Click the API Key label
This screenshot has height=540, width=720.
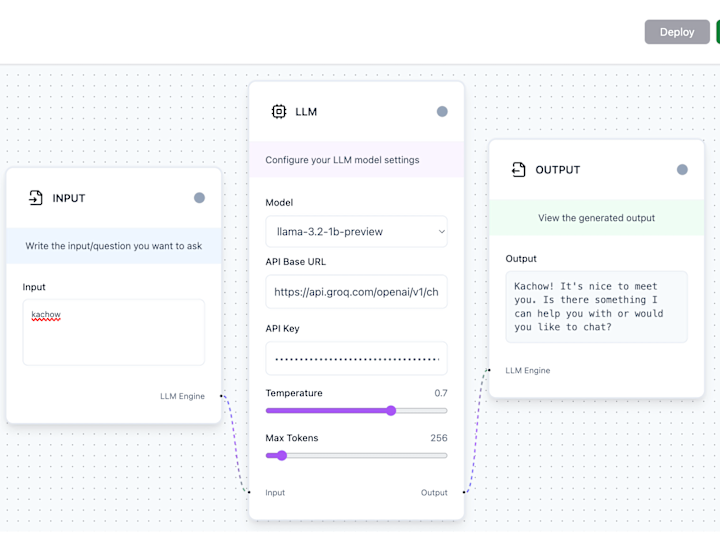point(282,328)
